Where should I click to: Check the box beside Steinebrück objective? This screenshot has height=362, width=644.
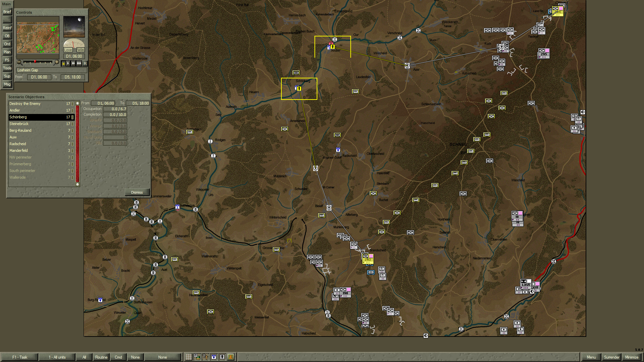click(72, 124)
